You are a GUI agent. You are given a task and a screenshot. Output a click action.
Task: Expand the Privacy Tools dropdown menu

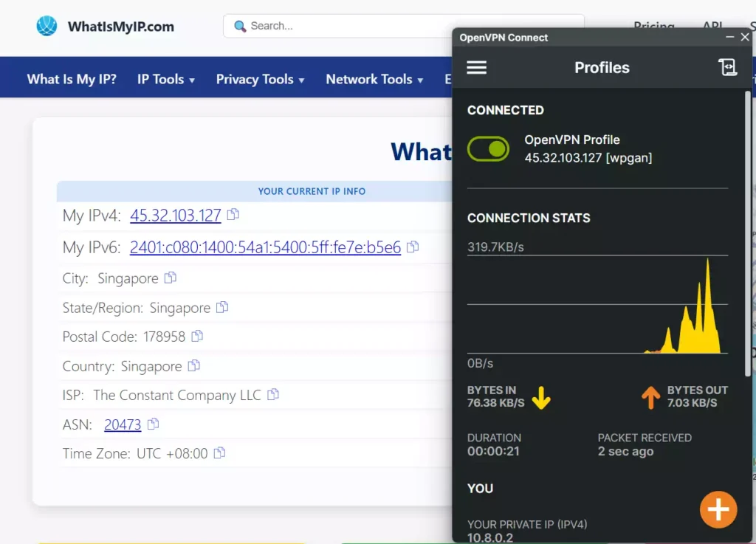260,79
